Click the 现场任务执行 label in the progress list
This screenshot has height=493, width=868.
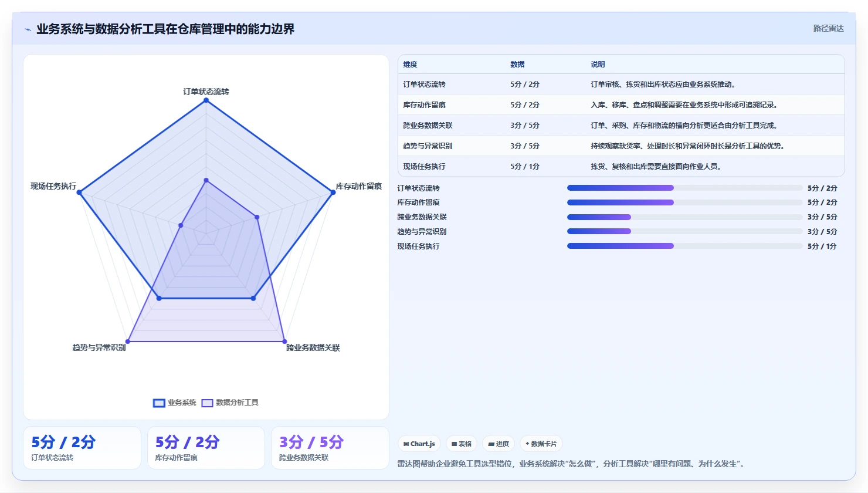tap(418, 246)
